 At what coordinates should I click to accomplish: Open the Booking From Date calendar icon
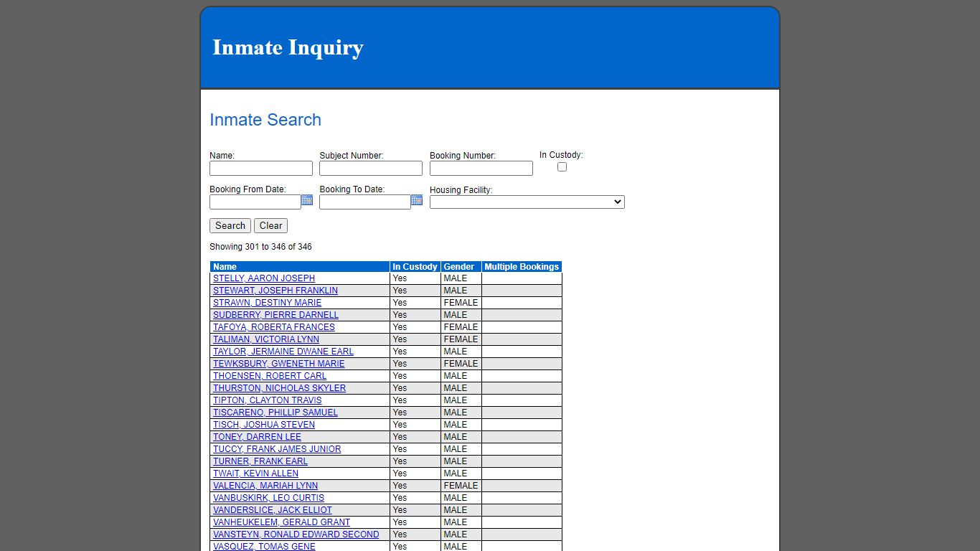pos(307,200)
